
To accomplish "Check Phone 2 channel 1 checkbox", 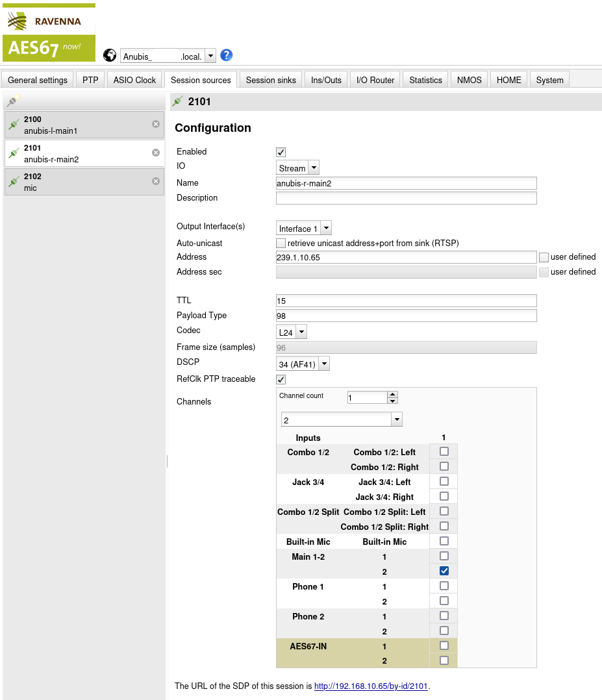I will pyautogui.click(x=444, y=616).
